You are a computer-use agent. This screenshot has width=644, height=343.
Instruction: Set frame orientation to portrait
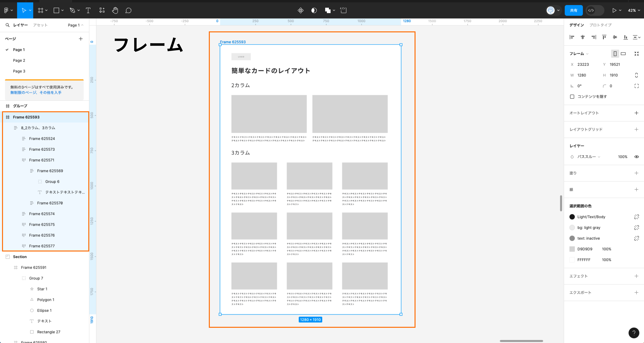point(615,54)
